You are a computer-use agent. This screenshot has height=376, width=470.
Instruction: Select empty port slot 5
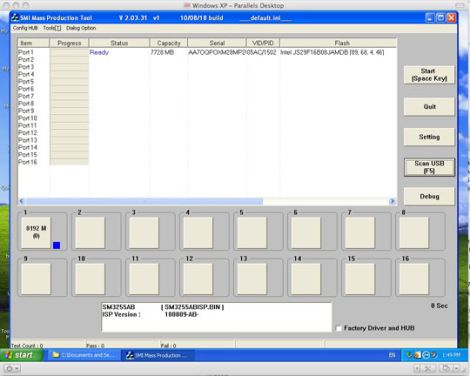click(x=252, y=233)
